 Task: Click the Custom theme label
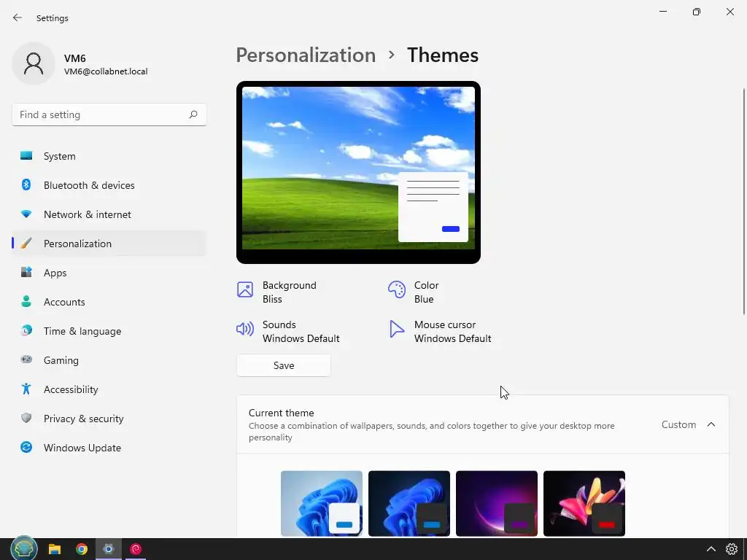678,424
